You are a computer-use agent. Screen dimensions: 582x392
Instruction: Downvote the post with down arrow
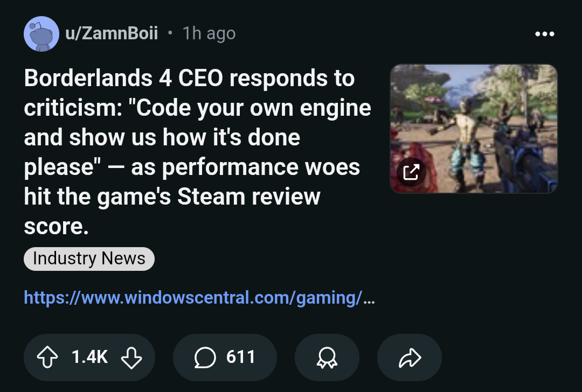coord(131,357)
